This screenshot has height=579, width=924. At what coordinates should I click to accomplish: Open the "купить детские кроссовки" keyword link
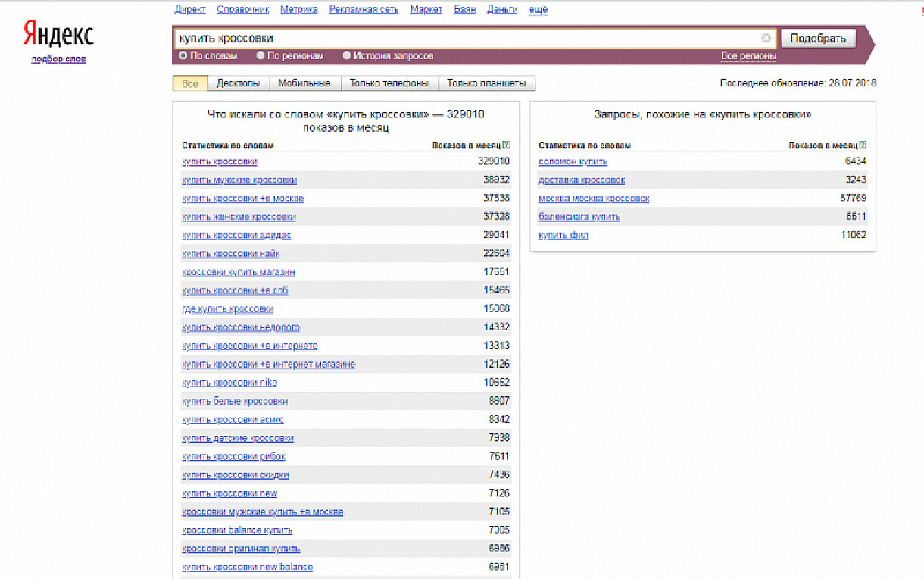238,438
